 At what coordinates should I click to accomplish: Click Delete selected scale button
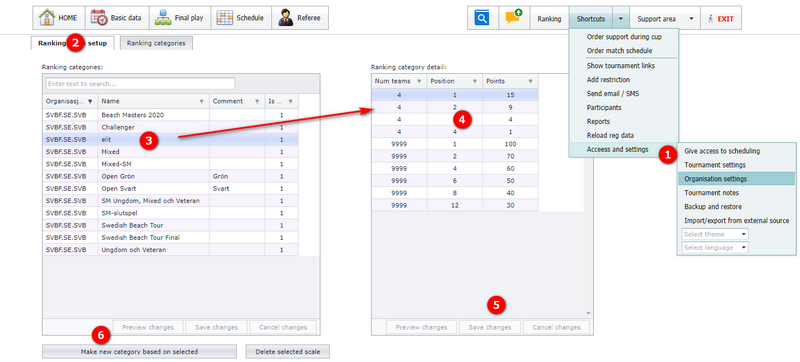click(288, 352)
